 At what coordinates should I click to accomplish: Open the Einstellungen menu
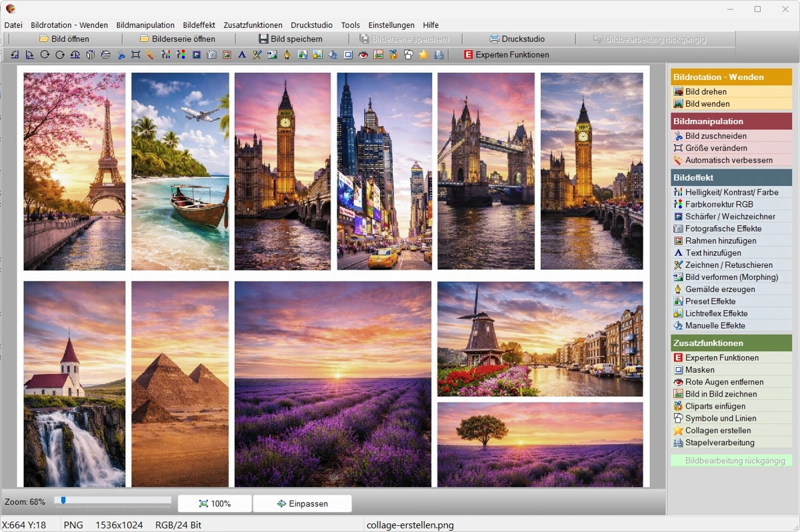[x=391, y=25]
